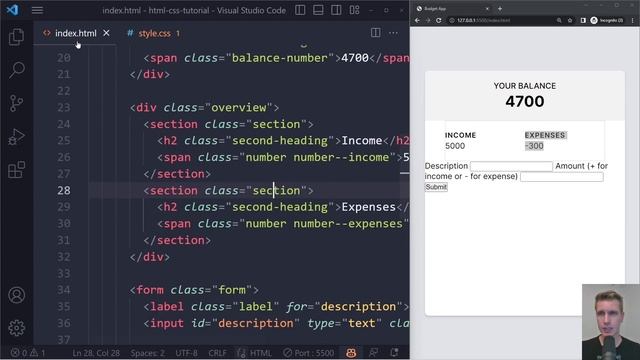This screenshot has width=640, height=360.
Task: Split the editor to the right
Action: click(375, 33)
